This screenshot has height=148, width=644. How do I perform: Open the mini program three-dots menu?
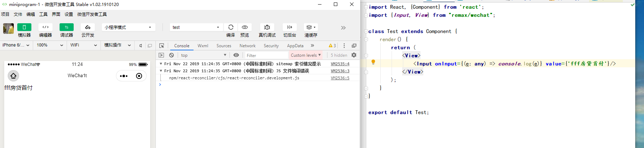124,76
